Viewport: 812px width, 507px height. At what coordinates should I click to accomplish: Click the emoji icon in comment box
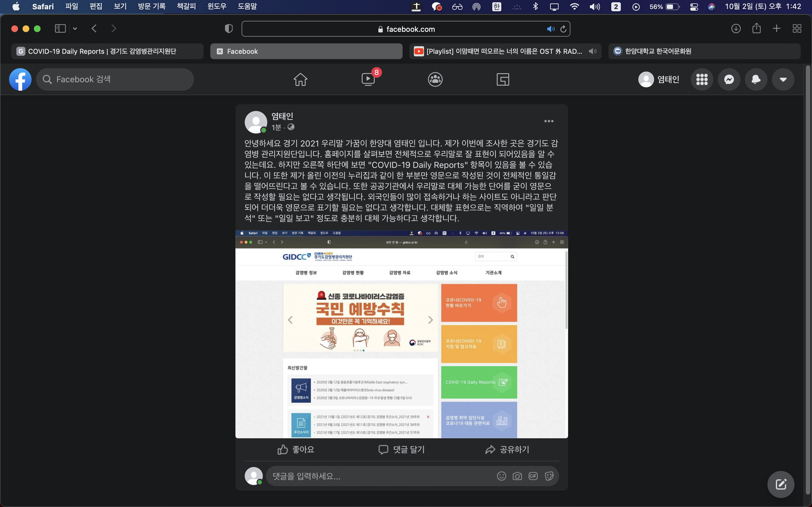pos(501,476)
